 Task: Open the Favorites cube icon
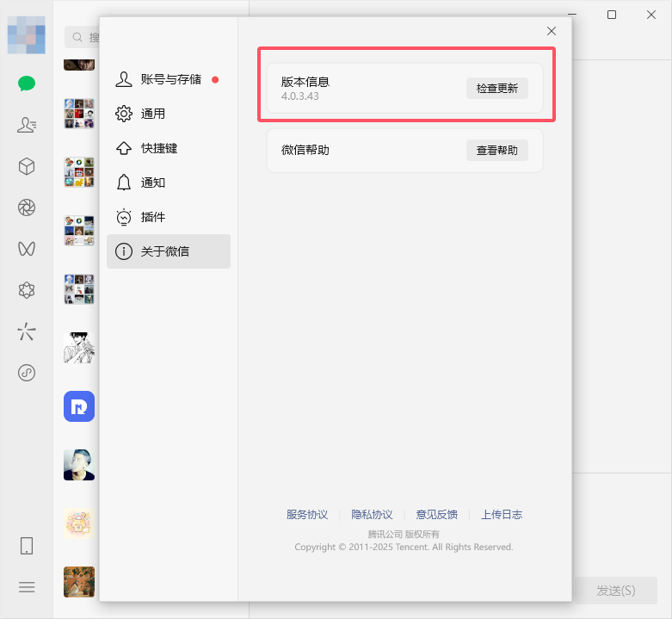[27, 166]
